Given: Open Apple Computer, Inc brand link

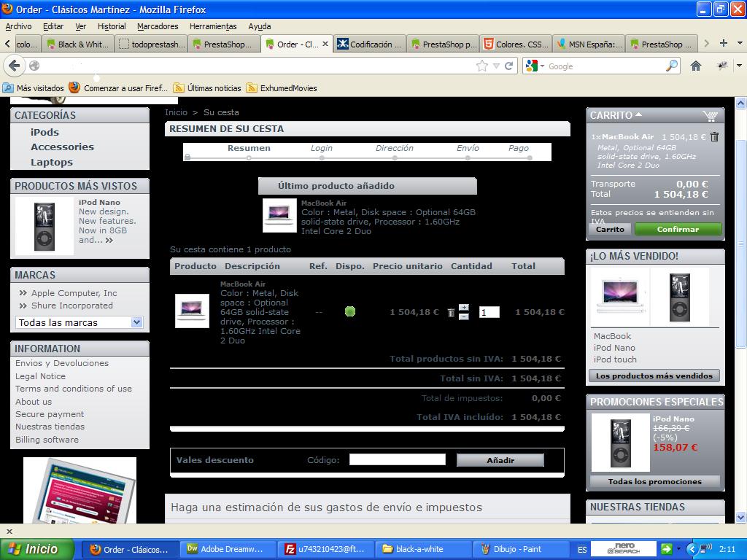Looking at the screenshot, I should pos(74,293).
